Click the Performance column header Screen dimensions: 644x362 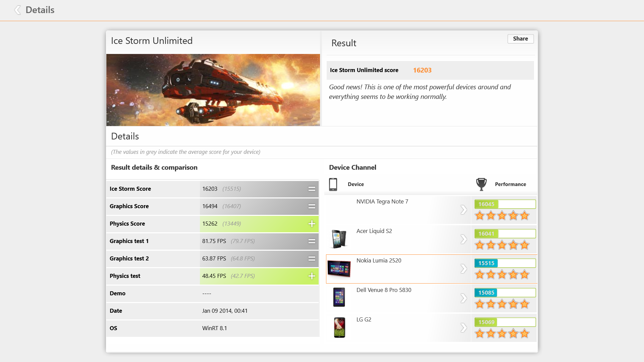point(511,184)
